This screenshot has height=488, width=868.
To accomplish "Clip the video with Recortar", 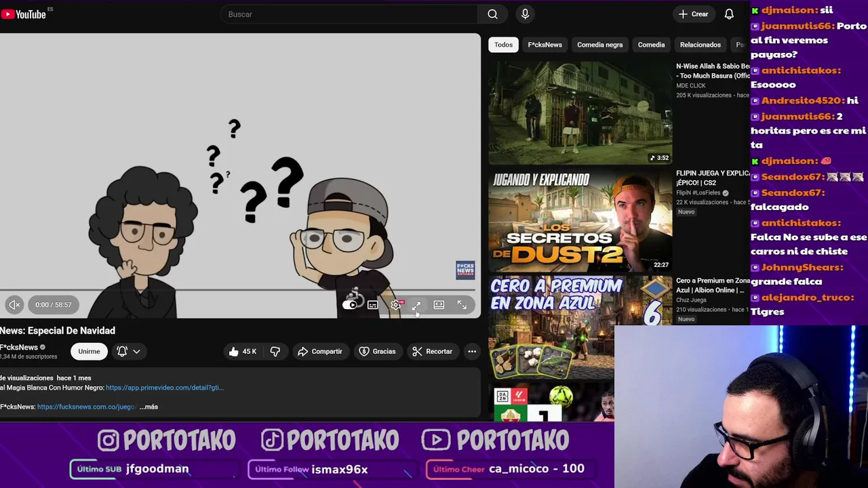I will [x=433, y=351].
